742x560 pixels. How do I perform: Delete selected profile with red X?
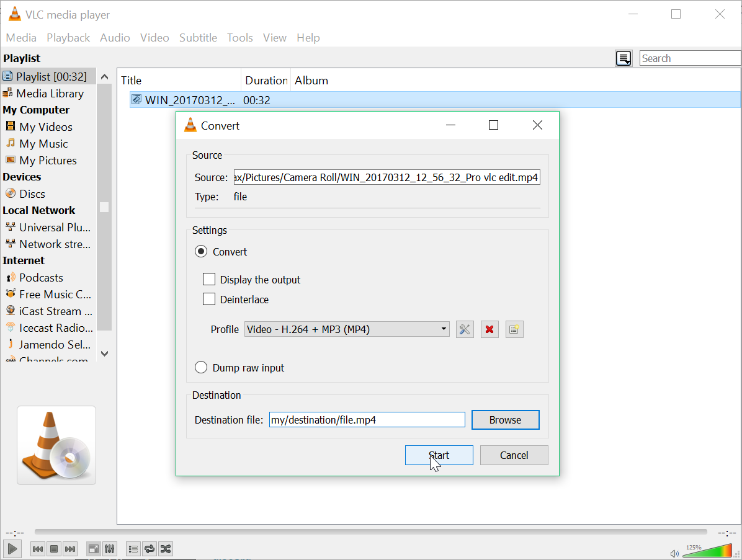tap(489, 329)
